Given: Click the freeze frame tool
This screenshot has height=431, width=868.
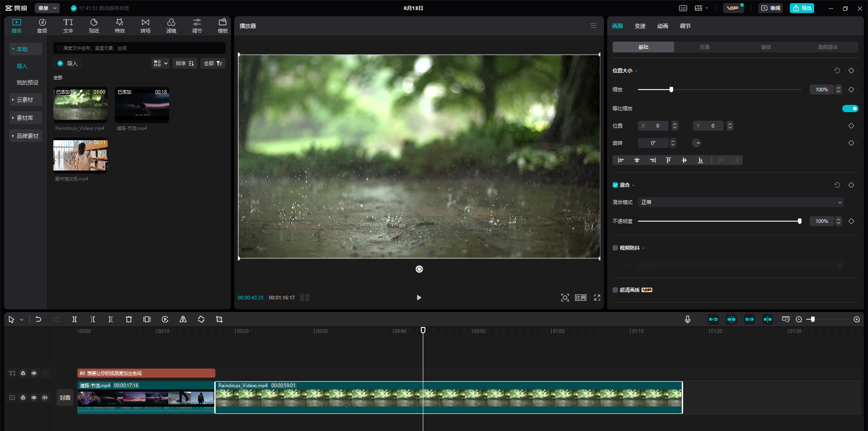Looking at the screenshot, I should [x=147, y=319].
